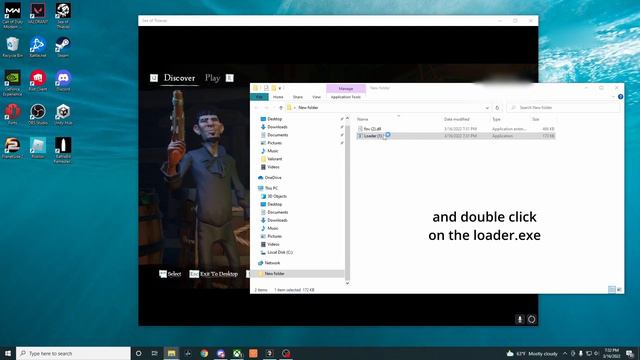Select the Sea of Thieves desktop shortcut
This screenshot has width=640, height=360.
point(63,16)
